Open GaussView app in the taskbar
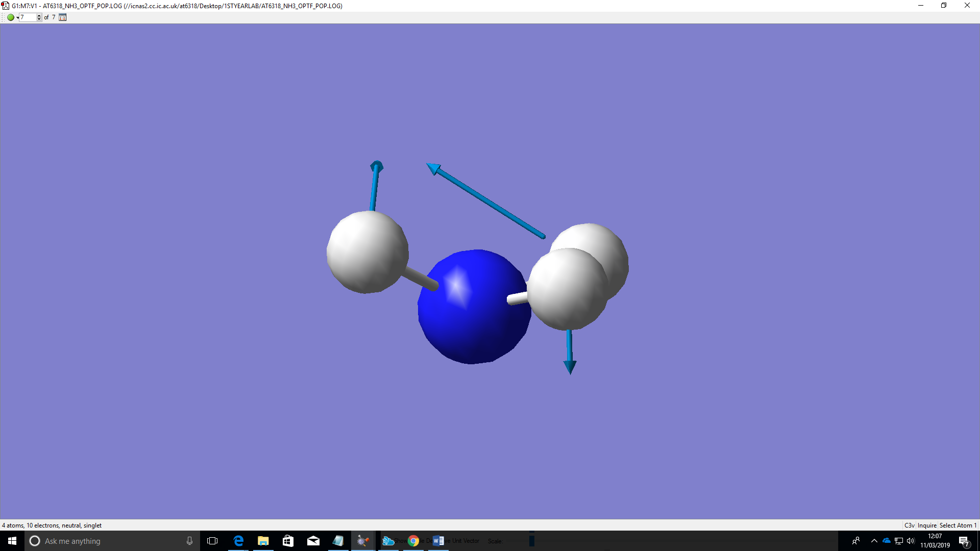 click(x=363, y=541)
